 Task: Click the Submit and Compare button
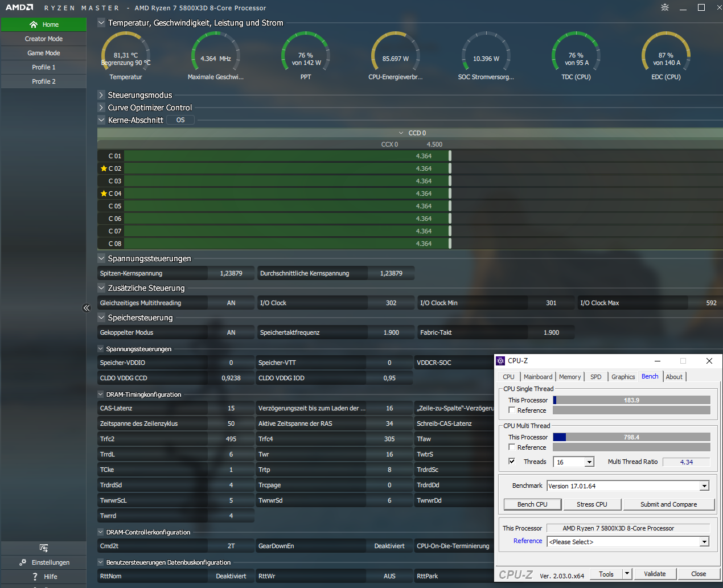point(669,504)
